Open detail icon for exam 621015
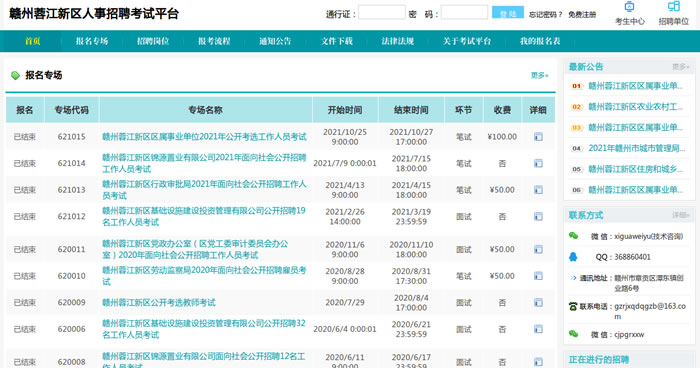The width and height of the screenshot is (700, 368). pyautogui.click(x=538, y=137)
